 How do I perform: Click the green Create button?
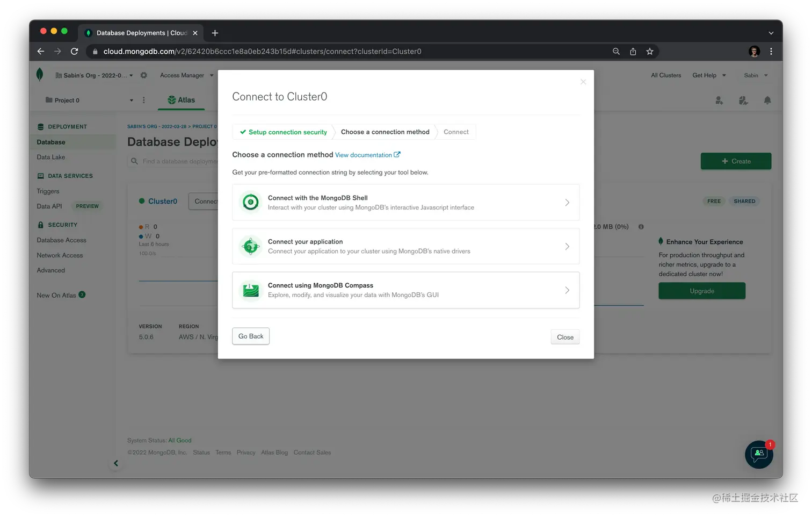pyautogui.click(x=736, y=161)
